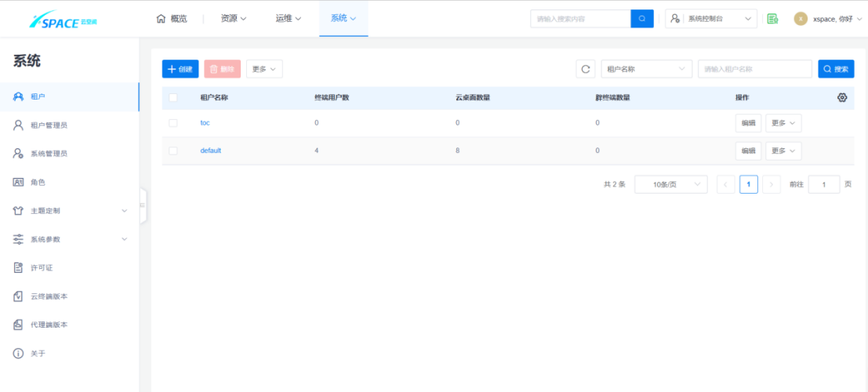Click the xspace user avatar
The width and height of the screenshot is (868, 392).
pos(800,19)
